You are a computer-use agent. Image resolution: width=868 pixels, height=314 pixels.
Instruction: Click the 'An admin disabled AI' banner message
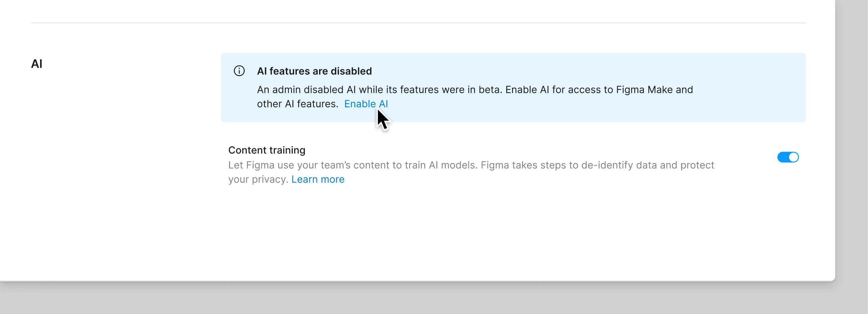[475, 97]
